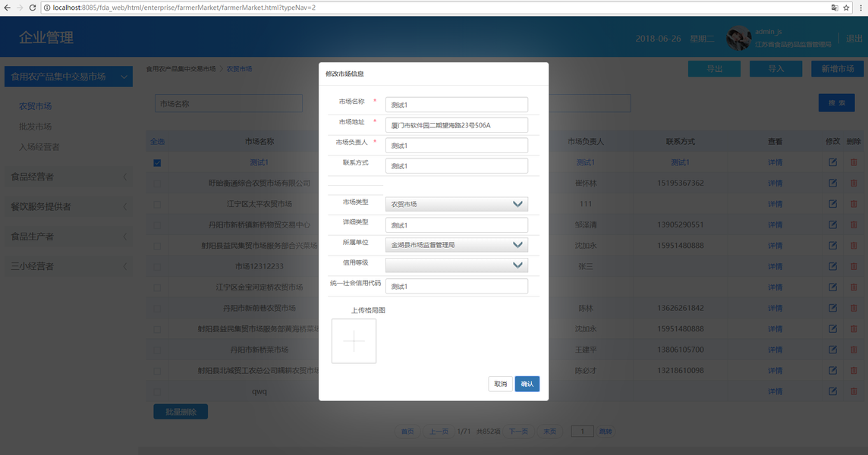This screenshot has height=455, width=868.
Task: Expand the 食品生产者 sidebar section
Action: click(x=68, y=237)
